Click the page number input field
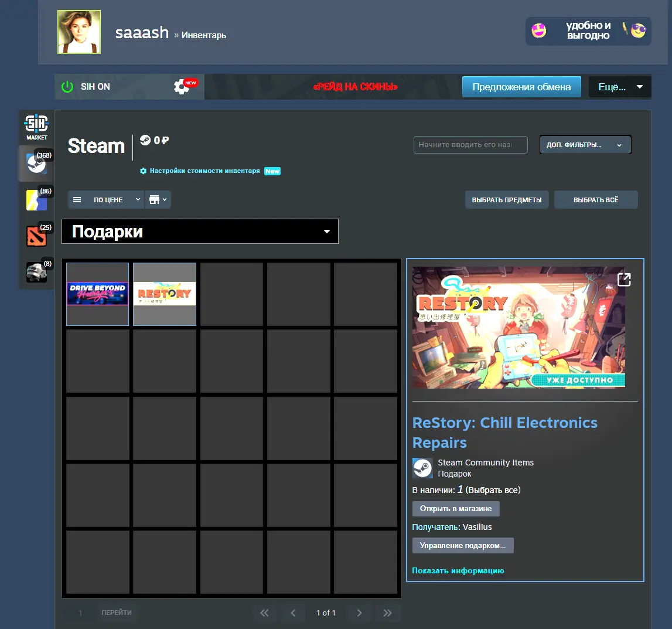672x629 pixels. (80, 613)
